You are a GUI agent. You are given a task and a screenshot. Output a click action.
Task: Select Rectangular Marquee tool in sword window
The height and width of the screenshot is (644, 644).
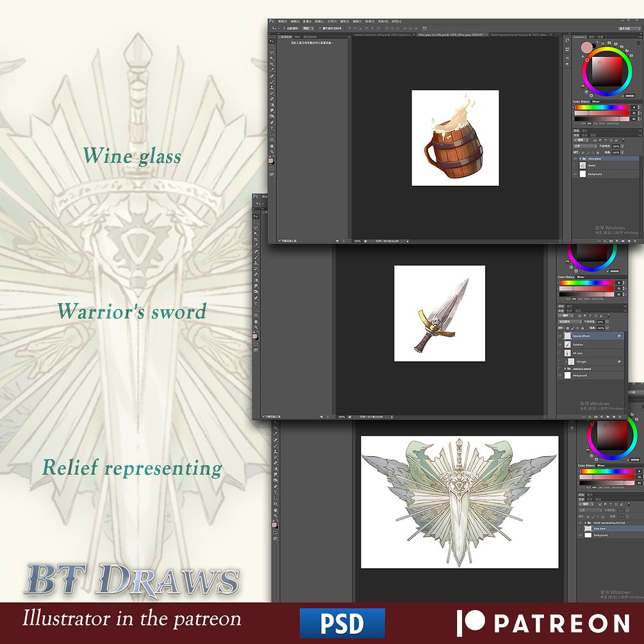point(256,222)
